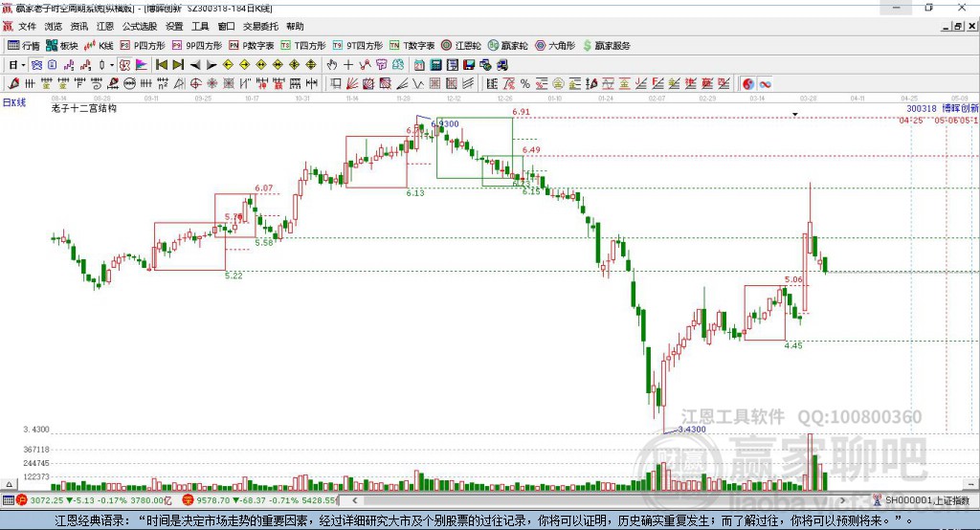
Task: Open the 资讯 menu
Action: click(79, 26)
